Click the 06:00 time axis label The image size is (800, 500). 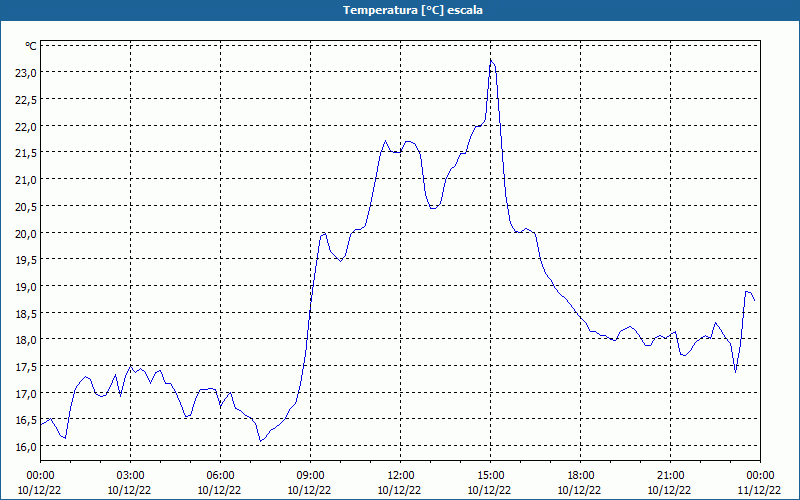point(220,475)
